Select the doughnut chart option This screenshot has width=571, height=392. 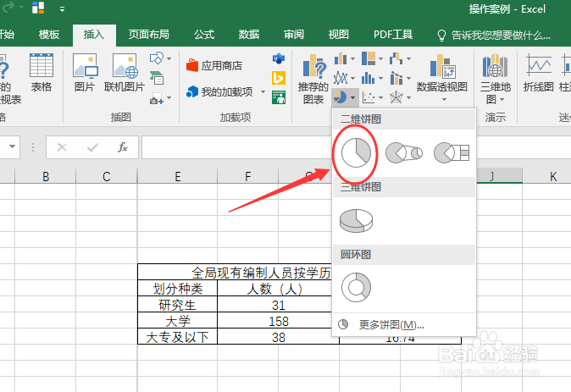coord(356,288)
